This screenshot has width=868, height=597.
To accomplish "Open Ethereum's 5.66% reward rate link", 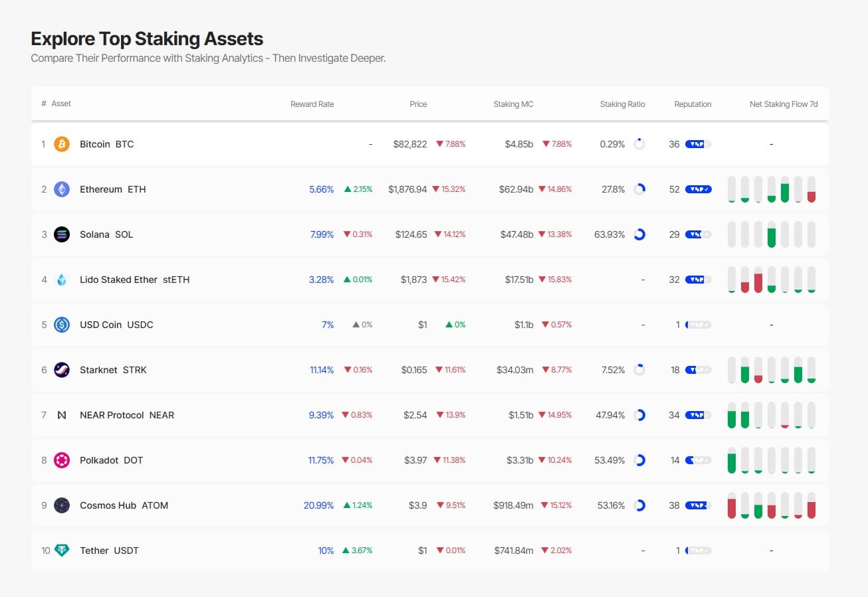I will coord(321,189).
